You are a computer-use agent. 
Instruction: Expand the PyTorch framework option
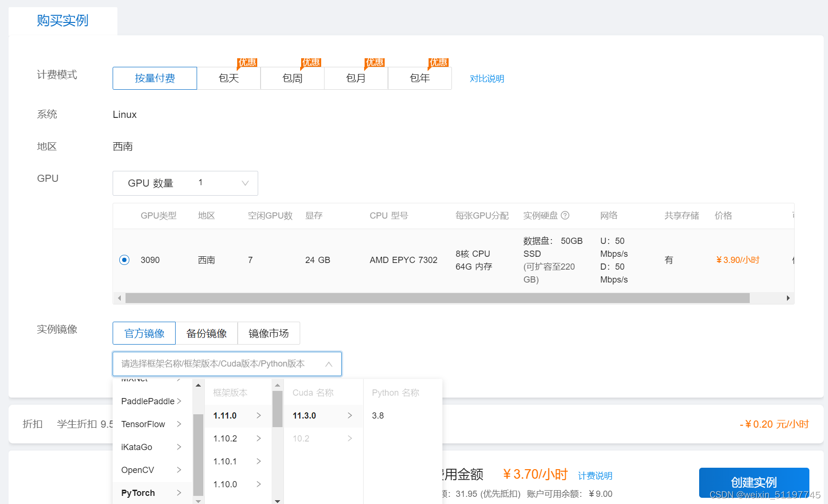click(x=152, y=493)
